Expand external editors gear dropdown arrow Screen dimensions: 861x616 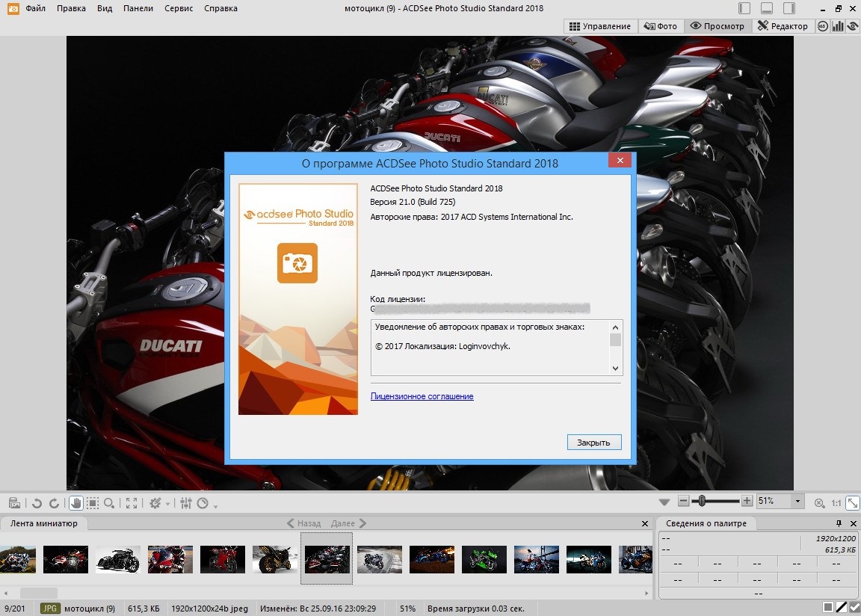pyautogui.click(x=168, y=504)
